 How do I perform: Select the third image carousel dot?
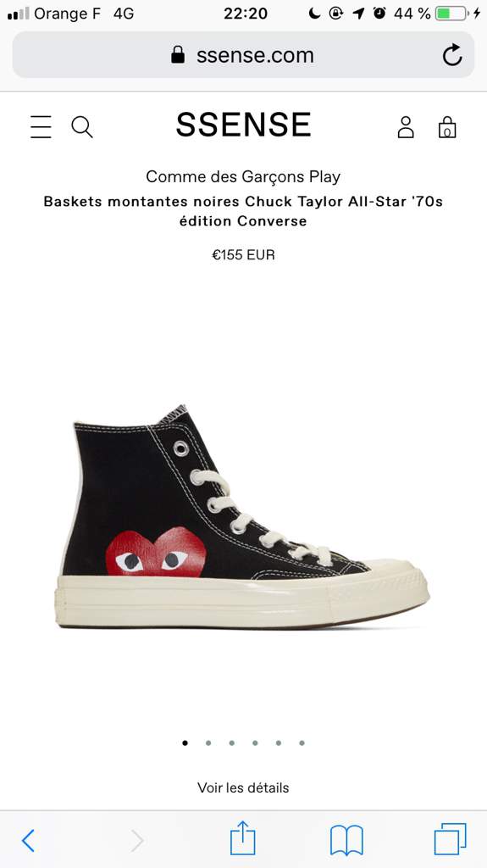point(231,743)
